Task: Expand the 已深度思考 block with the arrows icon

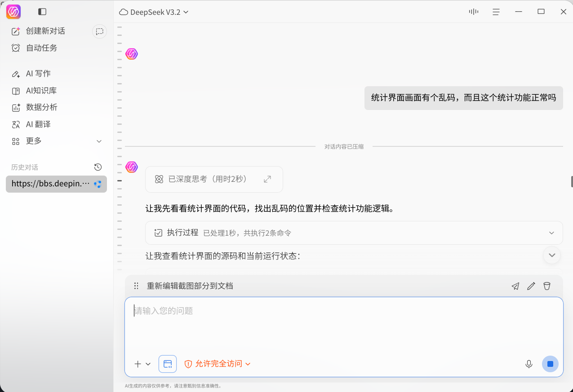Action: [267, 179]
